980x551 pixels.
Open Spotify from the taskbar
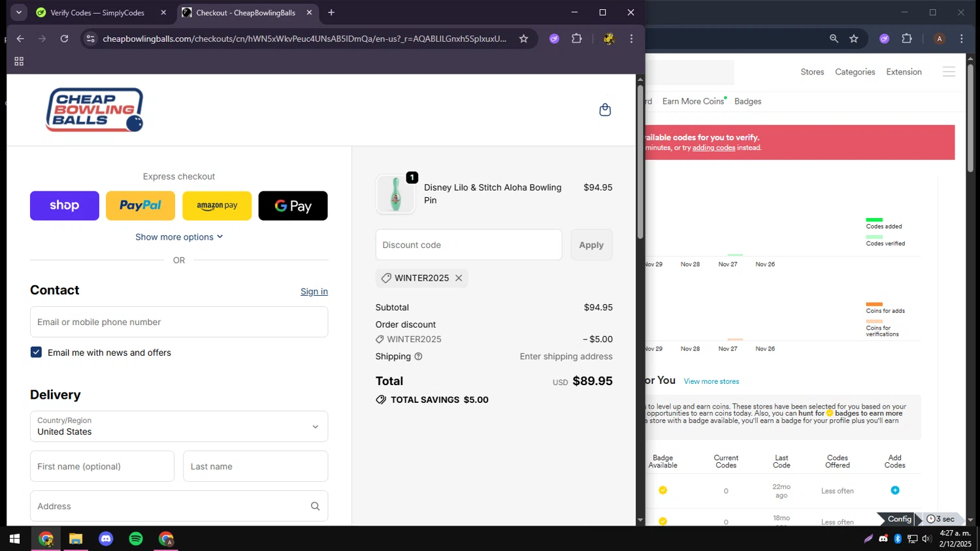pyautogui.click(x=136, y=539)
